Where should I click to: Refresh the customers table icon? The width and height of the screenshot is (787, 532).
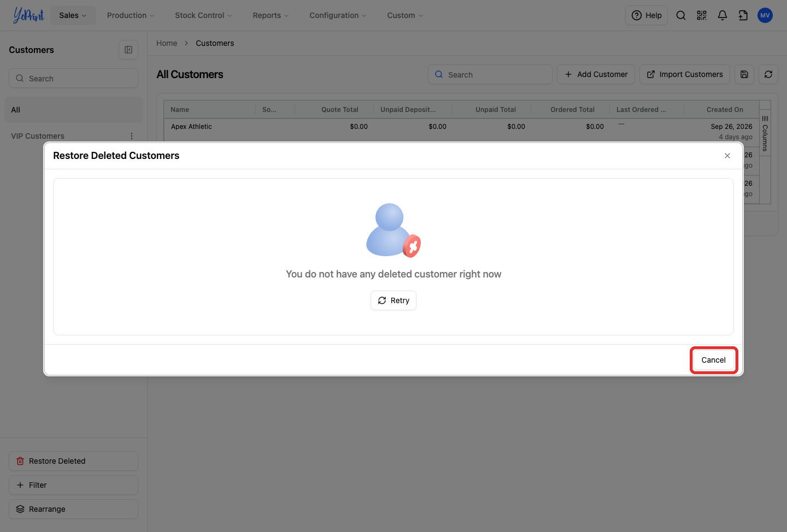(768, 74)
